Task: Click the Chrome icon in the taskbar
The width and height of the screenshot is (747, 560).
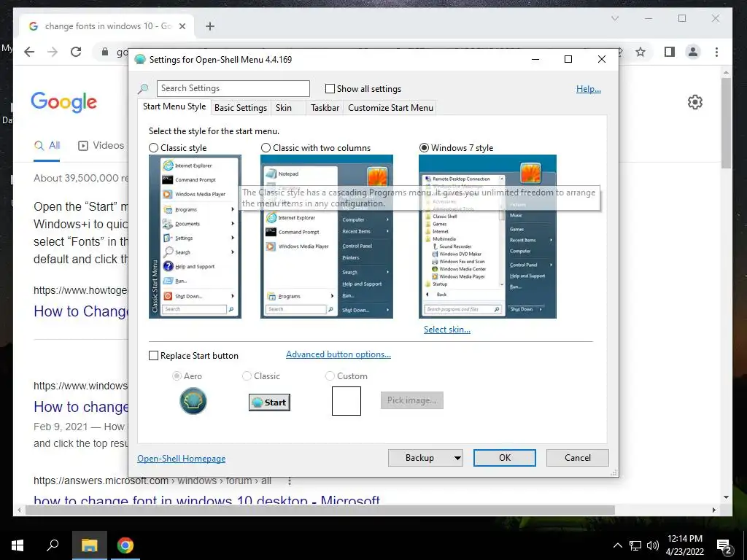Action: pos(125,545)
